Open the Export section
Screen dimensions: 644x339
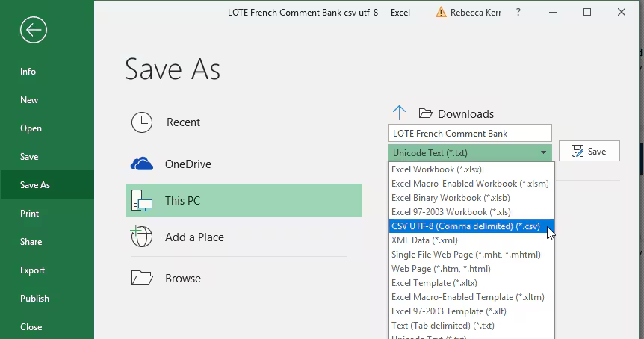47,270
